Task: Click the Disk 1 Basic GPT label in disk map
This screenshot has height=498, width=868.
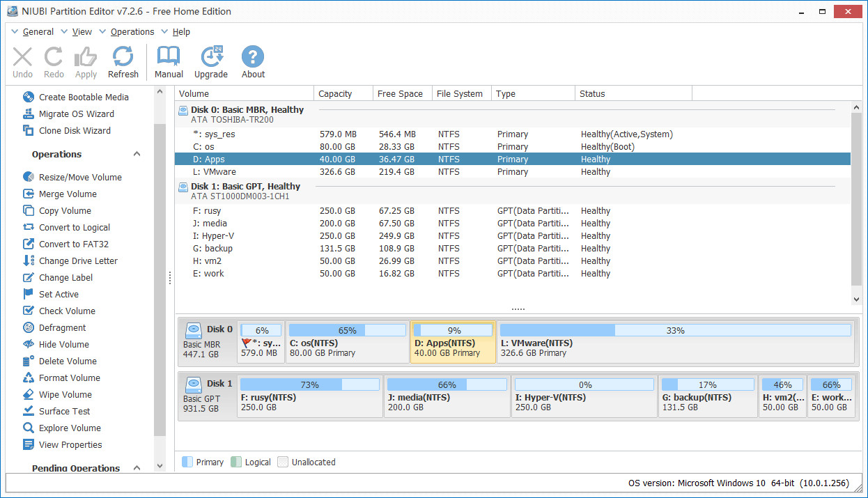Action: (x=208, y=396)
